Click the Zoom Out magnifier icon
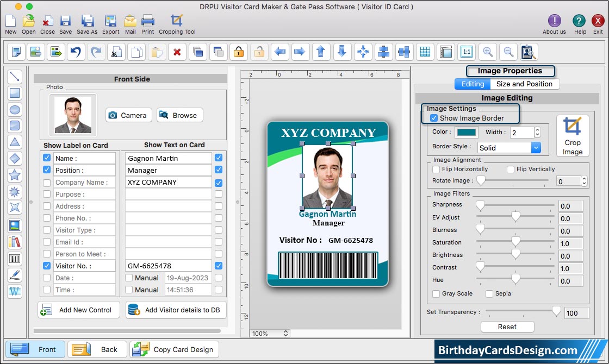This screenshot has width=609, height=364. [x=508, y=52]
